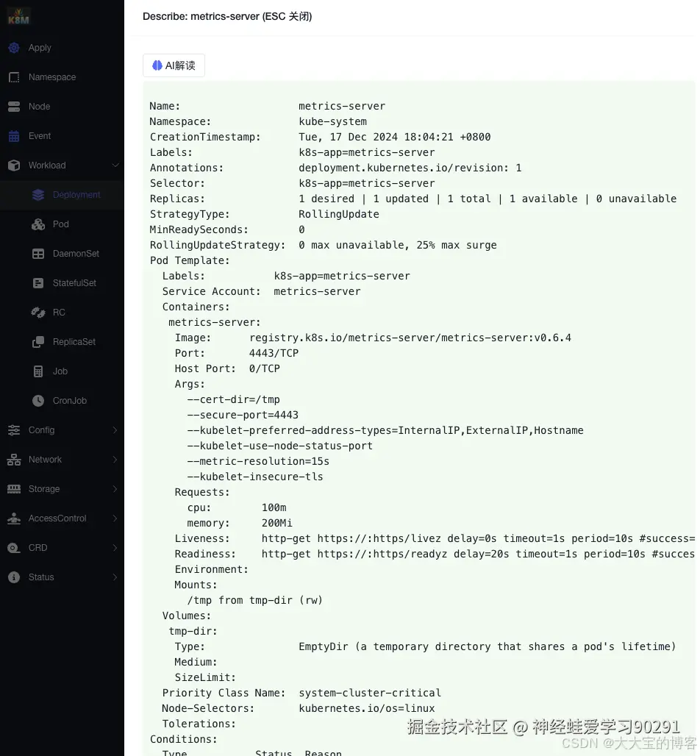Expand the Network submenu arrow
Image resolution: width=700 pixels, height=756 pixels.
pos(115,460)
